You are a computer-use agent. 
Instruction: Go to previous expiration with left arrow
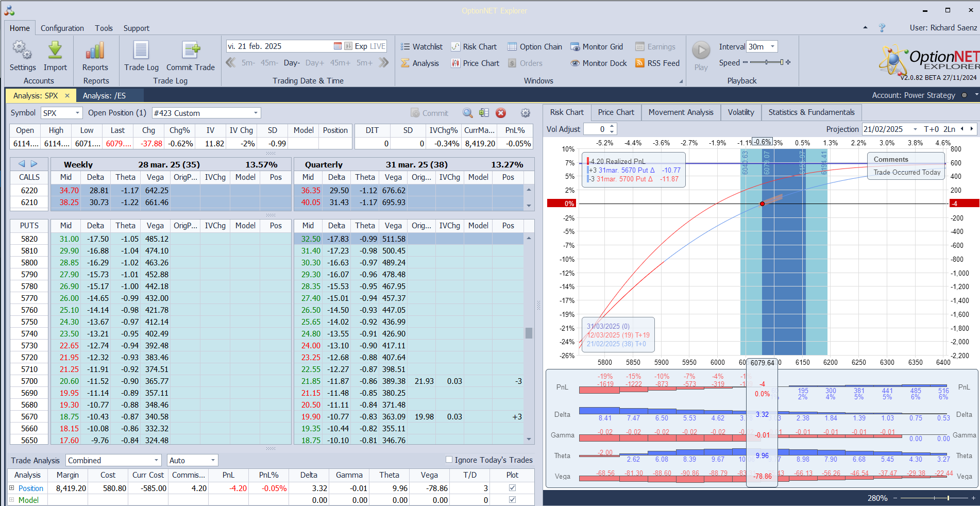pyautogui.click(x=22, y=164)
